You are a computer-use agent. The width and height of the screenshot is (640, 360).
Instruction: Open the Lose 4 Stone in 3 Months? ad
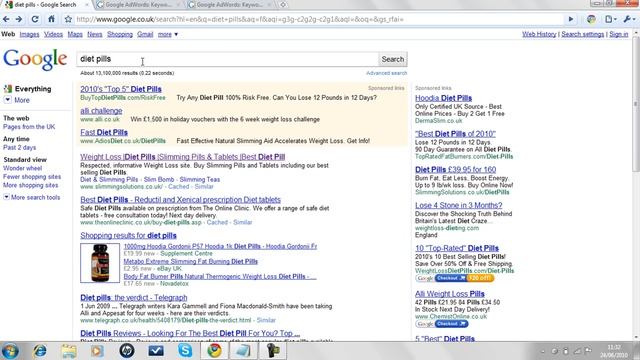[x=458, y=205]
